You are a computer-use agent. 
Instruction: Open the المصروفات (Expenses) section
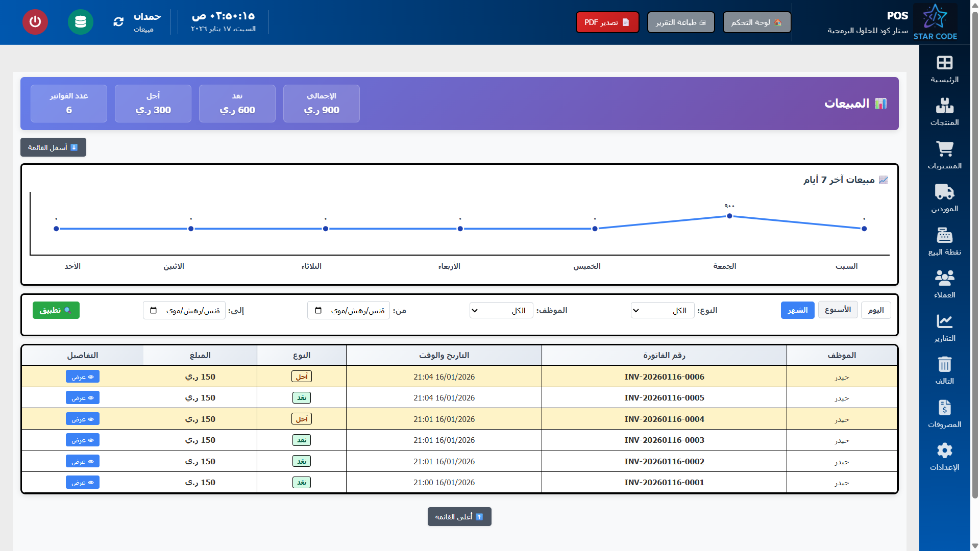[x=945, y=412]
